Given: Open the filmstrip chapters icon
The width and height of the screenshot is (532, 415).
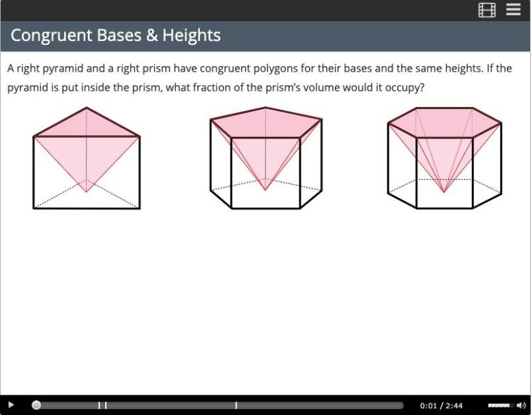Looking at the screenshot, I should [487, 10].
